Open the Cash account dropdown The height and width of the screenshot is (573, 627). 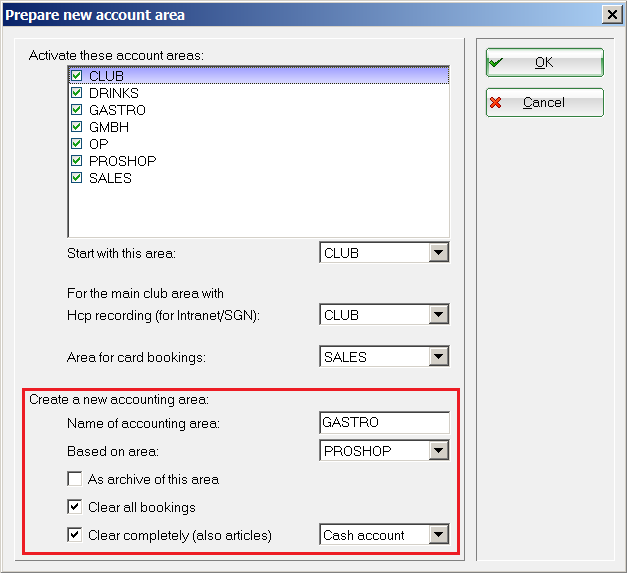click(x=438, y=535)
